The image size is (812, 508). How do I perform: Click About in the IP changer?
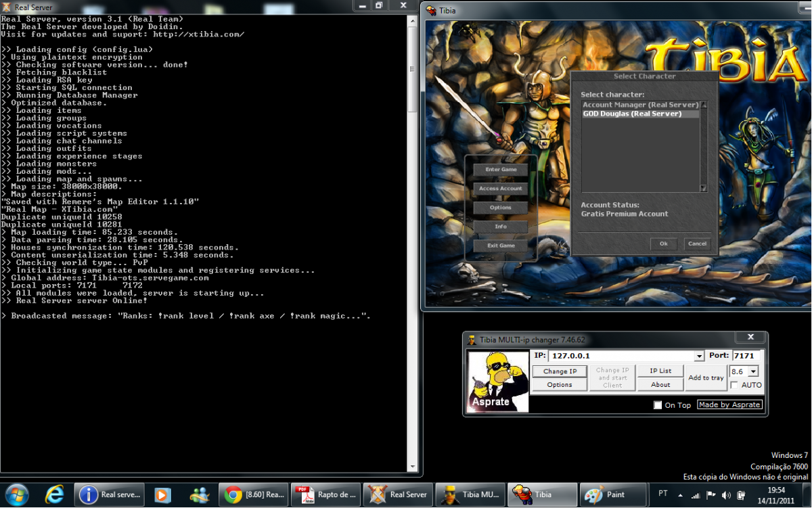click(660, 385)
